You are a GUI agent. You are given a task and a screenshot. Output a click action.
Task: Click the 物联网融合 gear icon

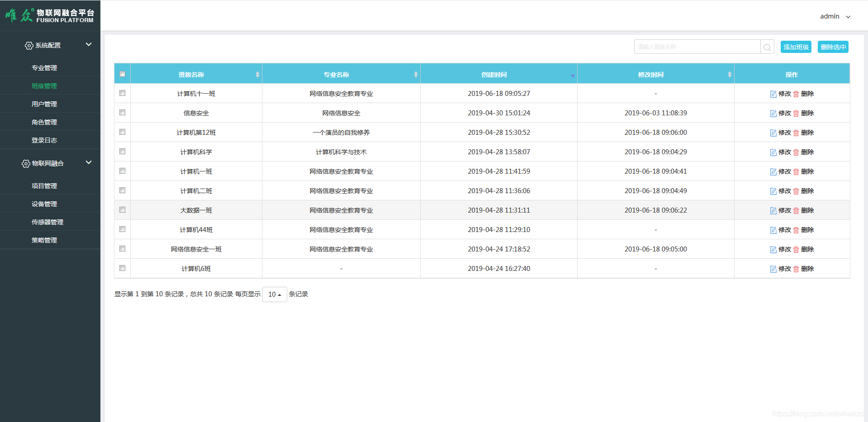[26, 164]
